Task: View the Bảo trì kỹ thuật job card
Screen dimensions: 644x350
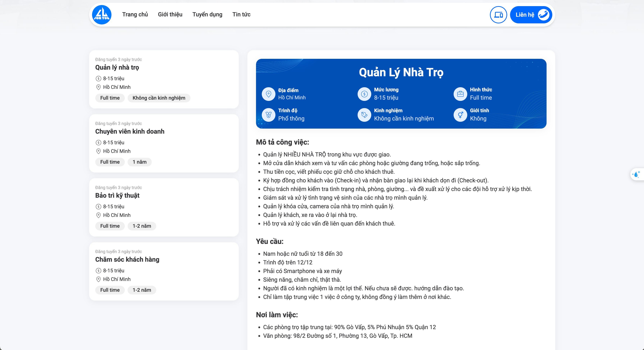Action: tap(117, 195)
